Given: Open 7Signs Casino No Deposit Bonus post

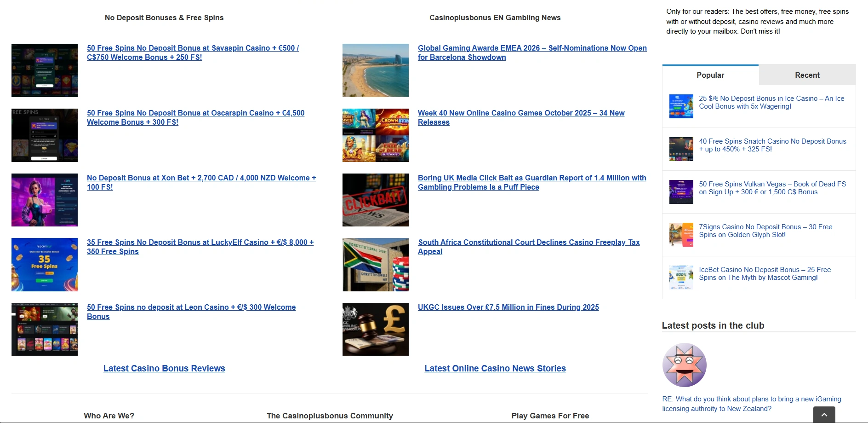Looking at the screenshot, I should 765,231.
